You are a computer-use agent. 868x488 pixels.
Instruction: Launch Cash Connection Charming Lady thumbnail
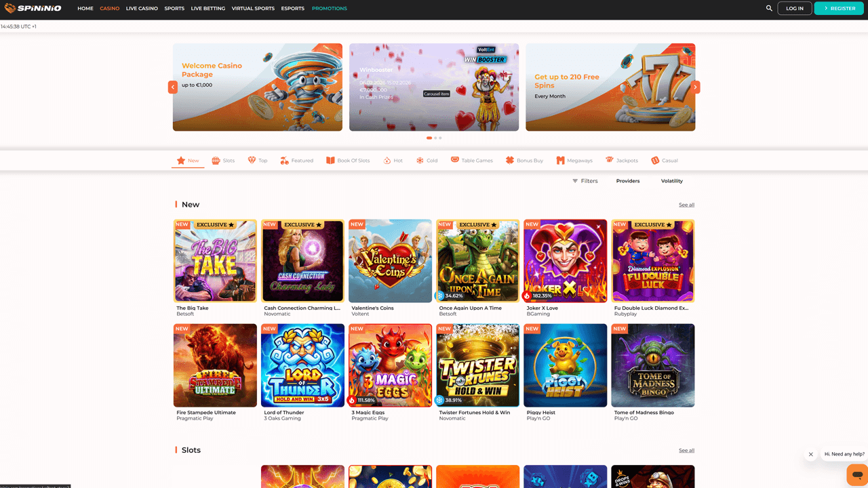302,261
